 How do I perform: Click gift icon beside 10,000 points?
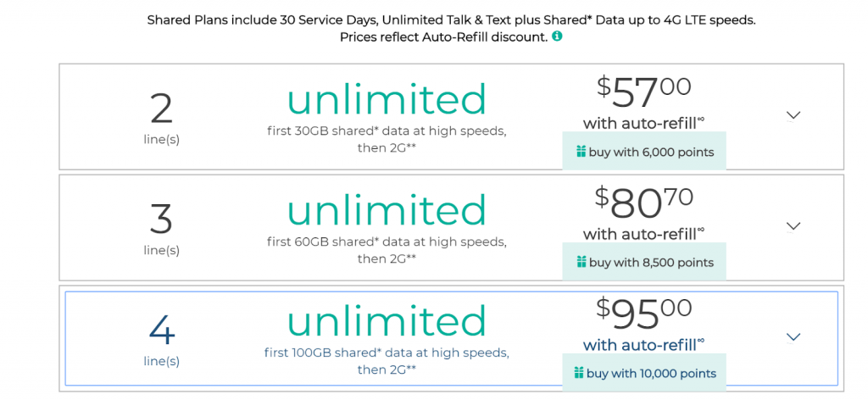tap(578, 373)
